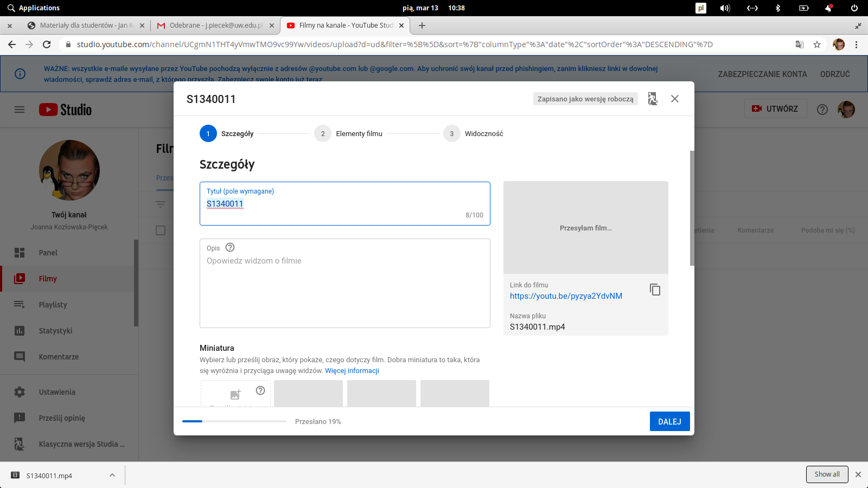Open Prześlij opinię in the sidebar

tap(69, 418)
